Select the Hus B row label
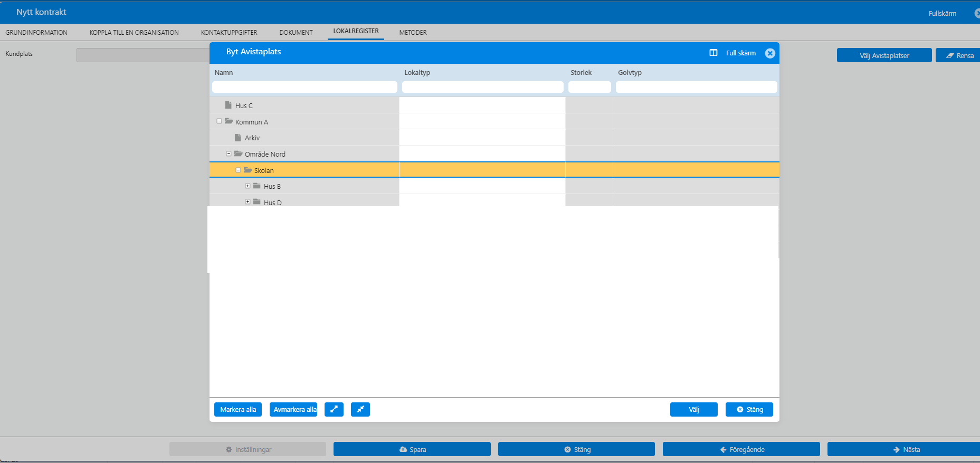This screenshot has height=463, width=980. click(272, 186)
